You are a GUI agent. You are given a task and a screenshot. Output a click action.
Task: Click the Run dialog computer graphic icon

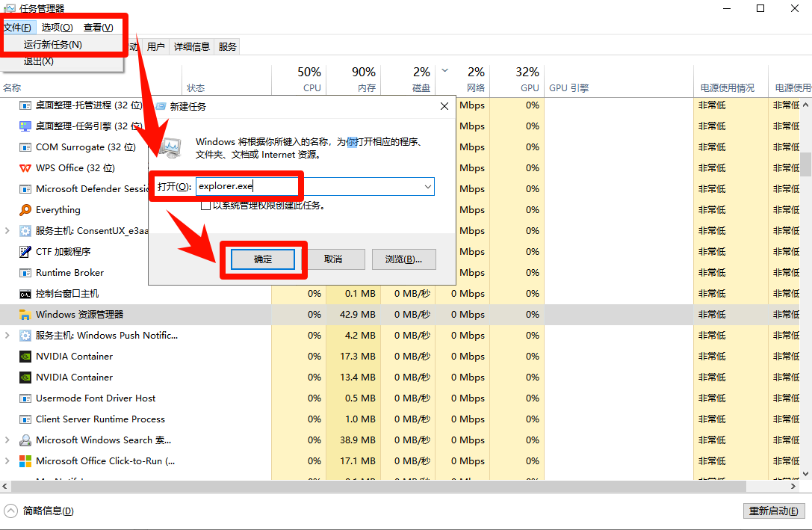click(x=170, y=148)
